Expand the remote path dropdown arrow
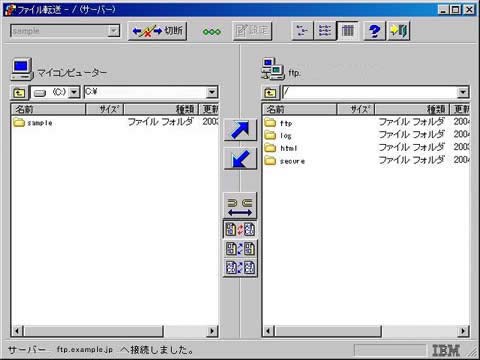This screenshot has width=480, height=360. 463,92
